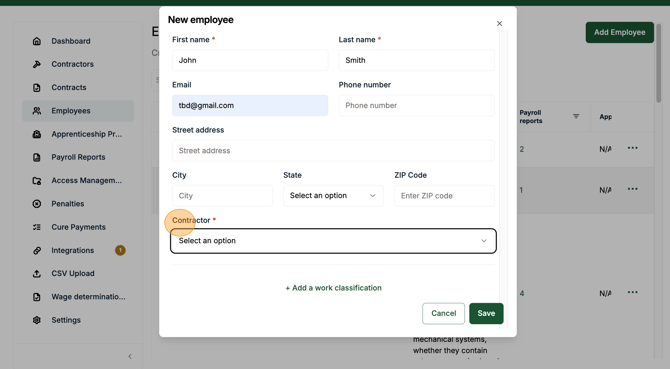Open actions menu for row with 2 payroll reports

point(632,148)
